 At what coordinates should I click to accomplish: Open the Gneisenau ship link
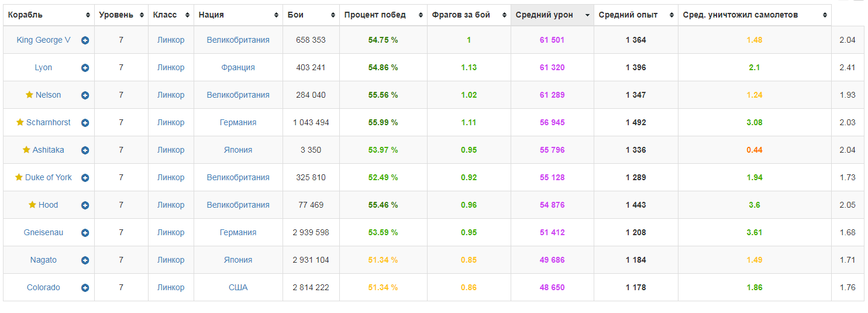tap(43, 233)
